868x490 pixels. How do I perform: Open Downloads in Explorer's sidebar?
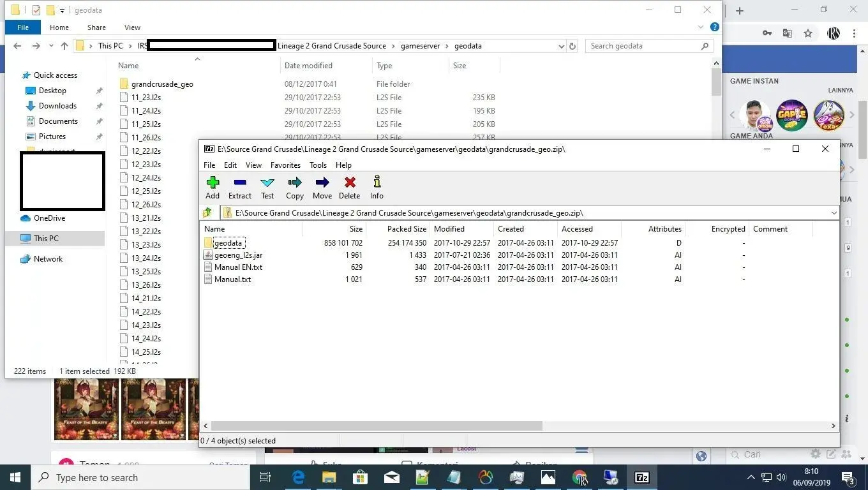point(57,106)
